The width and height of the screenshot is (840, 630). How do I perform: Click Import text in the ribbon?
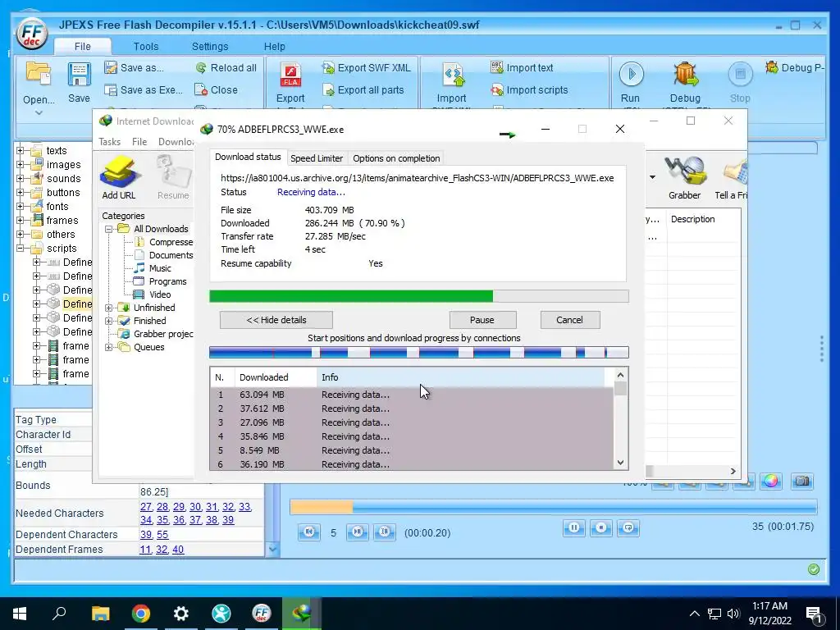click(522, 67)
